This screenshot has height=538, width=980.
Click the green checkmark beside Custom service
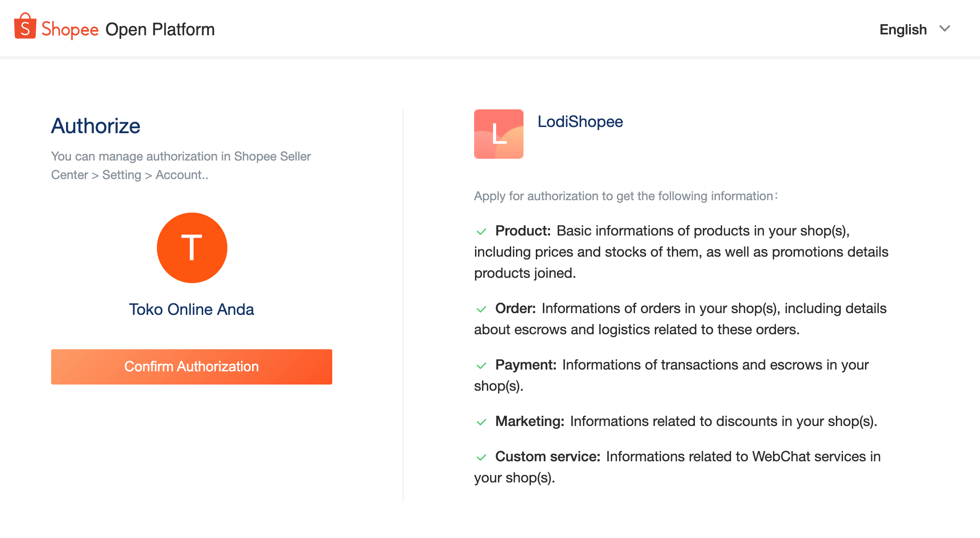pyautogui.click(x=481, y=457)
